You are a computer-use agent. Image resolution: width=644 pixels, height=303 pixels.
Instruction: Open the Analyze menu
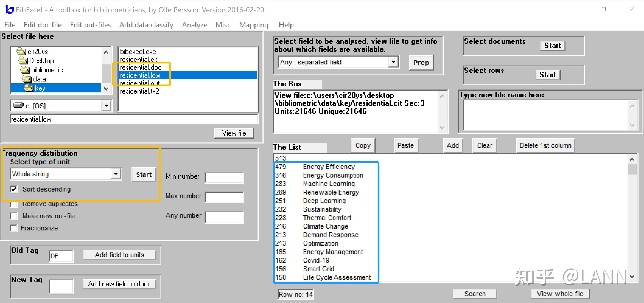click(x=194, y=25)
